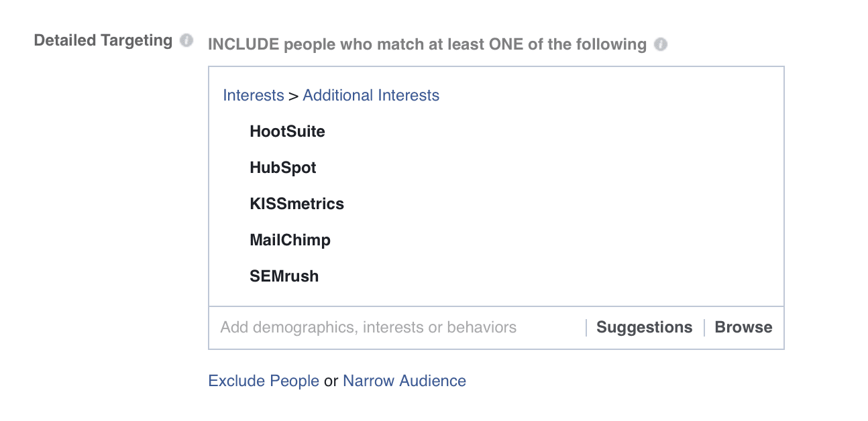Click the word 'or' between the bottom links
This screenshot has width=868, height=421.
pyautogui.click(x=331, y=381)
